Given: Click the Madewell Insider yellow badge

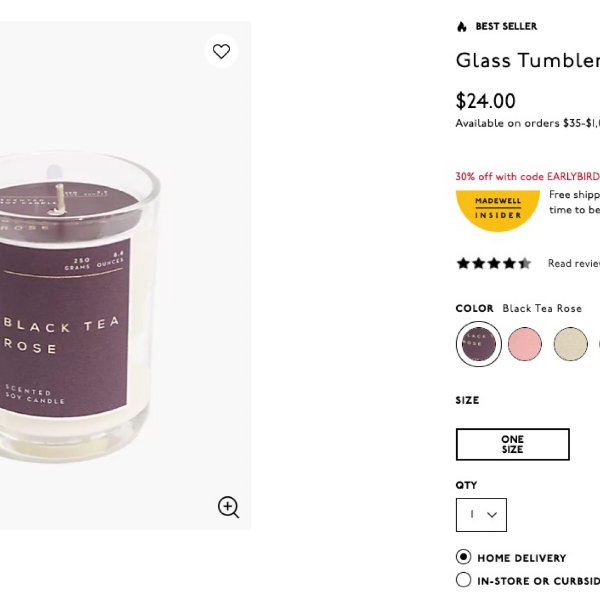Looking at the screenshot, I should [x=498, y=211].
